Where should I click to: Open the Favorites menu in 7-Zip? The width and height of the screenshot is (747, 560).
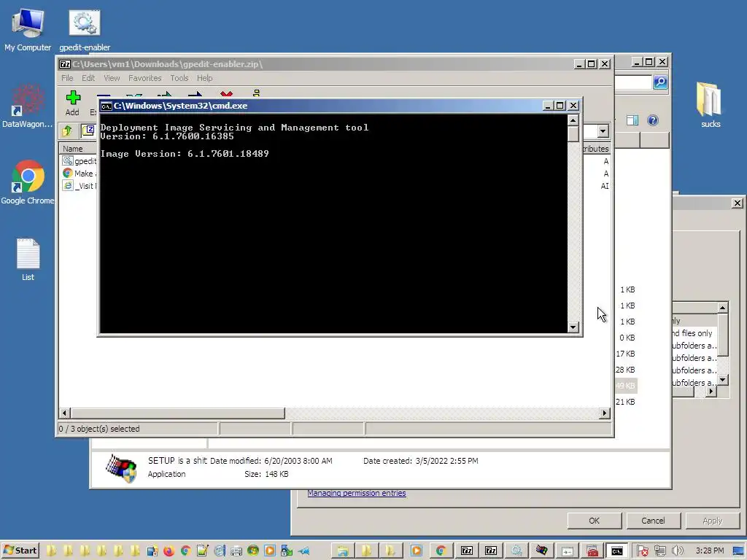click(x=145, y=78)
